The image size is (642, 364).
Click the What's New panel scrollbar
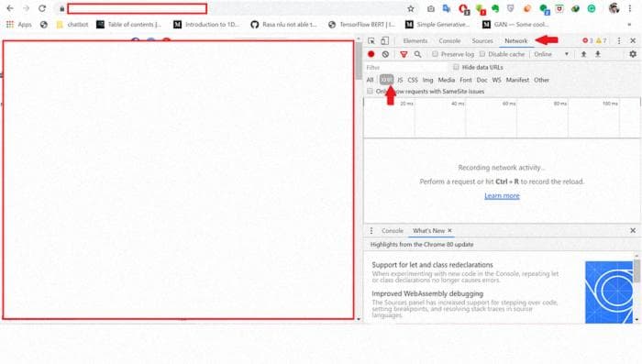[x=636, y=271]
